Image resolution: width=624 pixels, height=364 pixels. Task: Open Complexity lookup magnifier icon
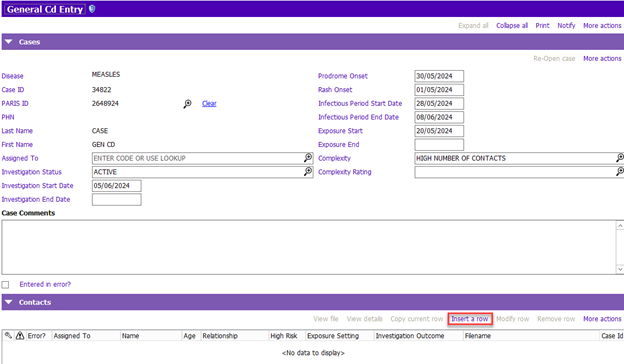tap(620, 158)
